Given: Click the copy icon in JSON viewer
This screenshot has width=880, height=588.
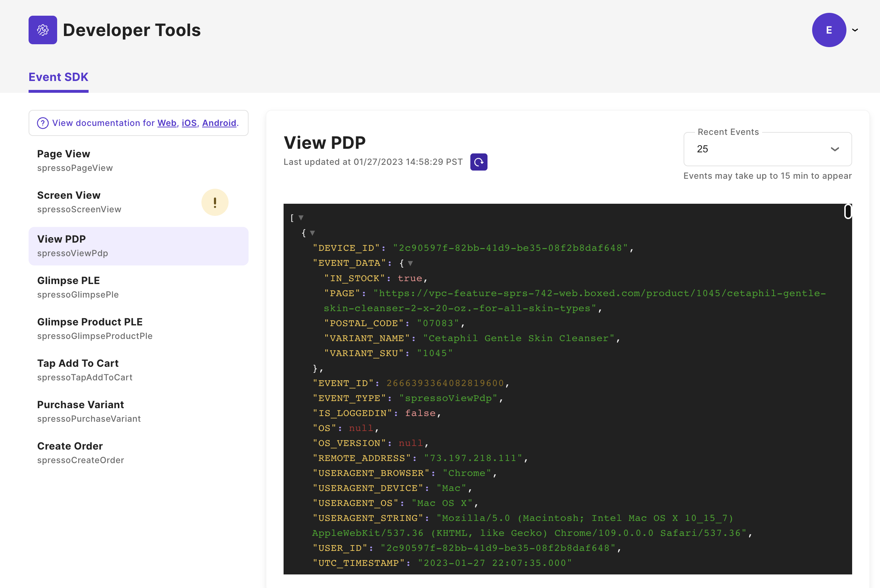Looking at the screenshot, I should (847, 212).
